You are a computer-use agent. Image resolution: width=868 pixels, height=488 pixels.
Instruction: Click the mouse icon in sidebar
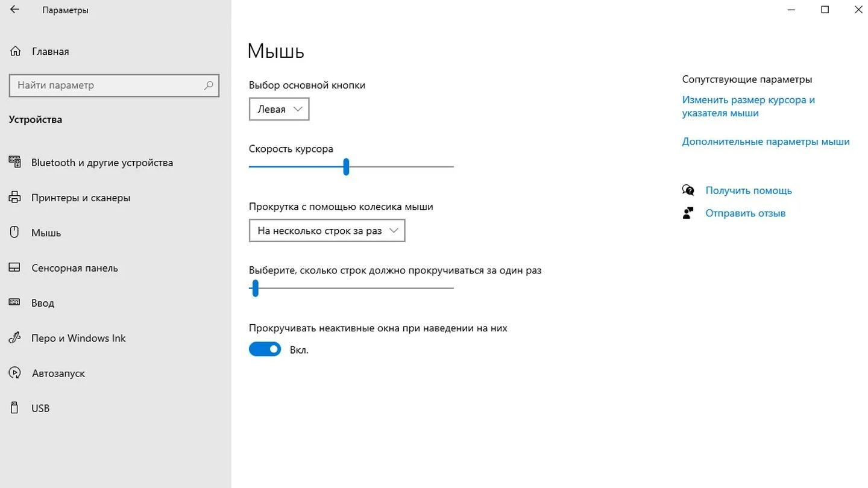15,233
